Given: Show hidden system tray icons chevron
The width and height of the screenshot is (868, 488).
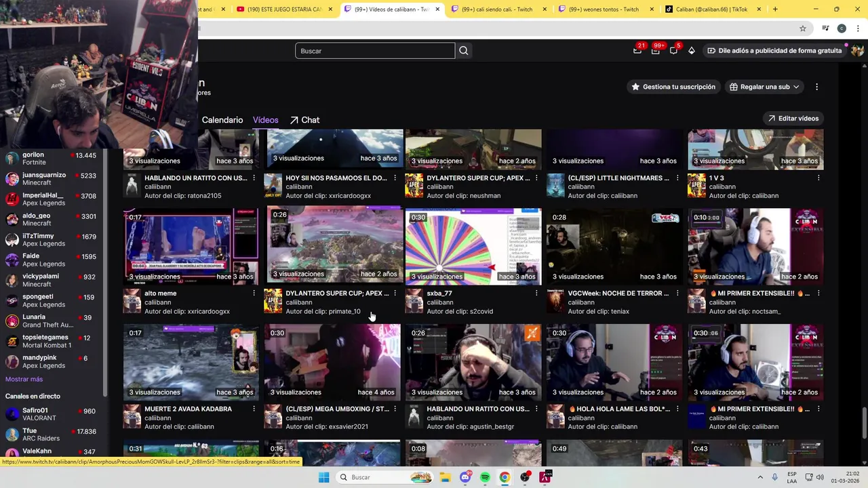Looking at the screenshot, I should tap(760, 477).
